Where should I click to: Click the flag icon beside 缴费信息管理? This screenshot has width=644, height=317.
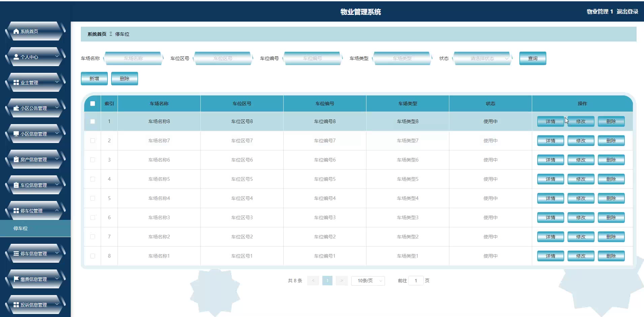(x=16, y=279)
